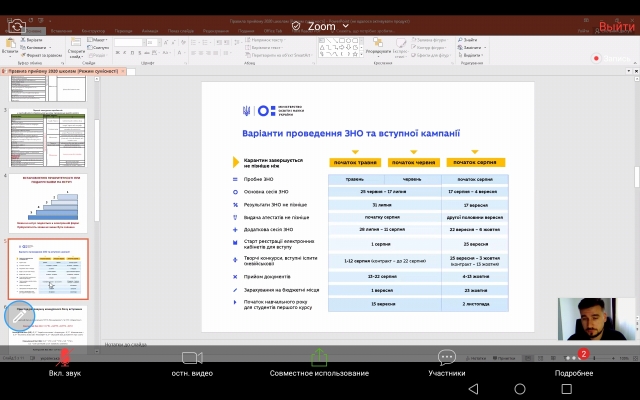This screenshot has height=400, width=640.
Task: Tap the annotation pencil button
Action: tap(21, 315)
